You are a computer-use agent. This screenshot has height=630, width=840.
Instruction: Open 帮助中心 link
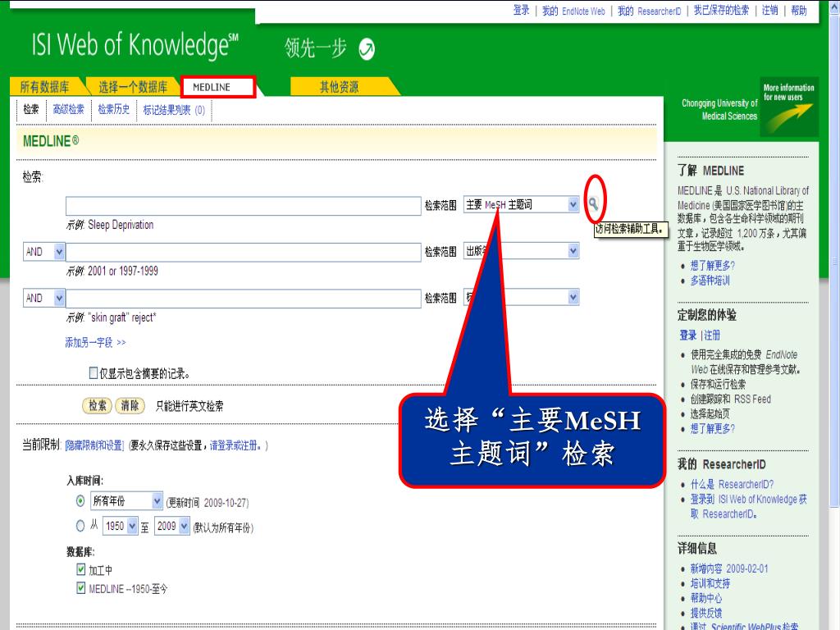point(706,598)
